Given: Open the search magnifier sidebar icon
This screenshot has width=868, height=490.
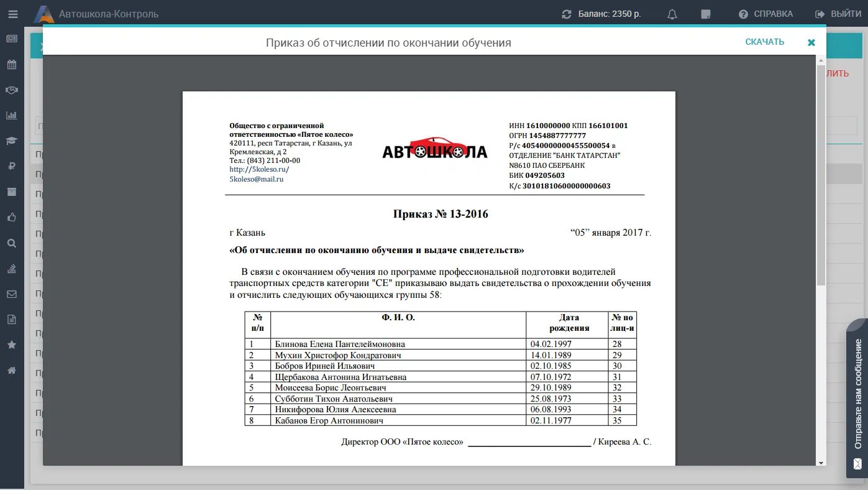Looking at the screenshot, I should click(12, 243).
